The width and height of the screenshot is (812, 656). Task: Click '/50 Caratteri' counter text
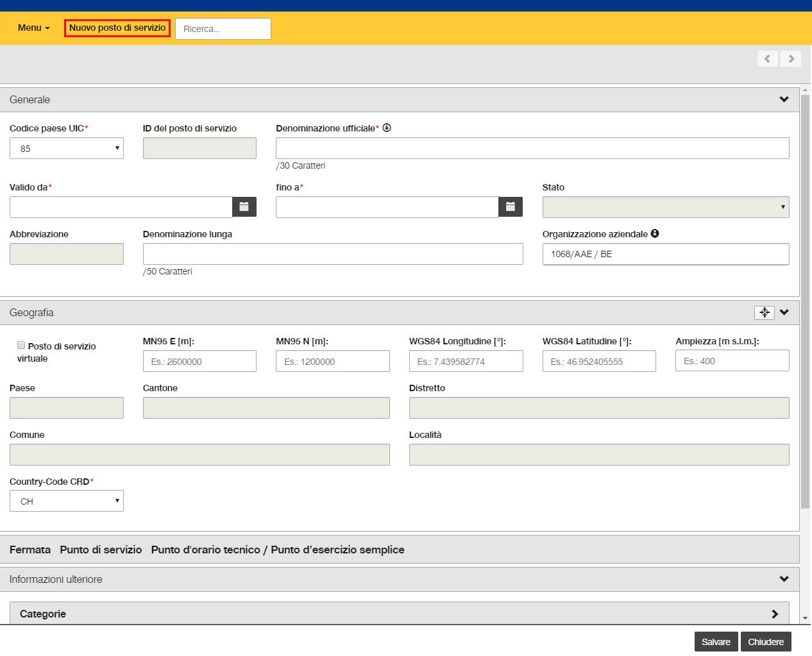[x=167, y=271]
